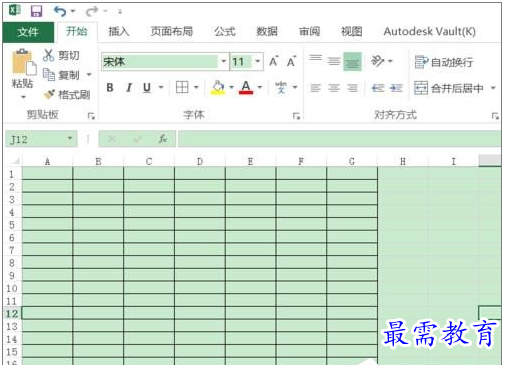Viewport: 505px width, 365px height.
Task: Open the text orientation dropdown arrow
Action: 390,61
